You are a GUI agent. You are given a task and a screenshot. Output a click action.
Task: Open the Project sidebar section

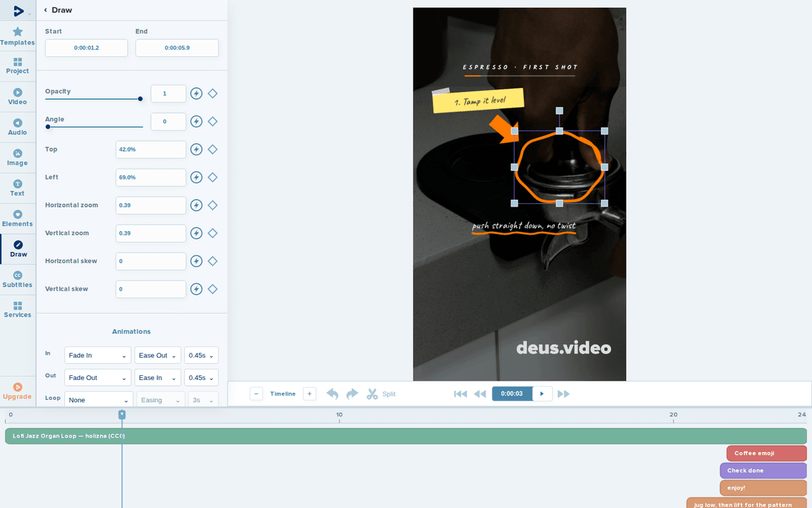click(18, 66)
